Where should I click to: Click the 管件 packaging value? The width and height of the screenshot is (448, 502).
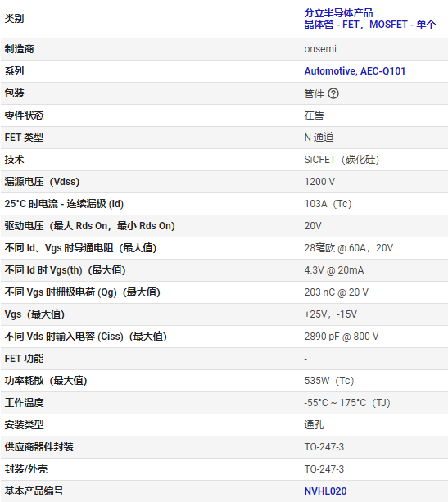(314, 94)
